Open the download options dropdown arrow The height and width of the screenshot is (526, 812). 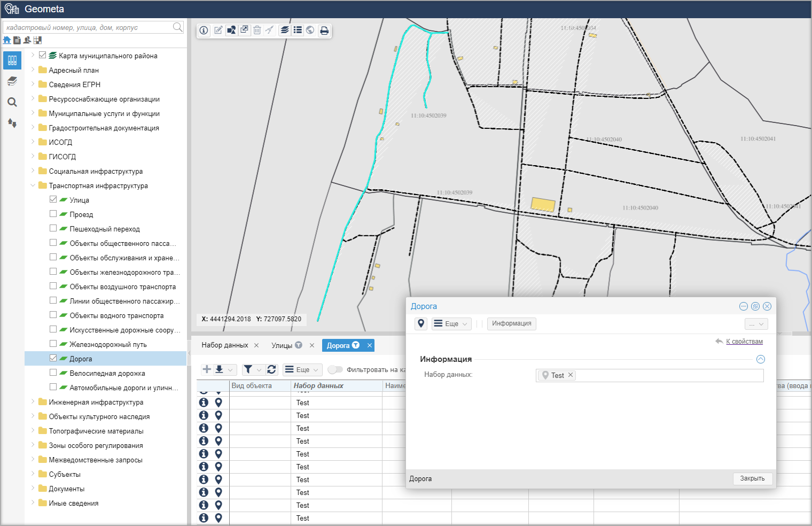click(230, 369)
